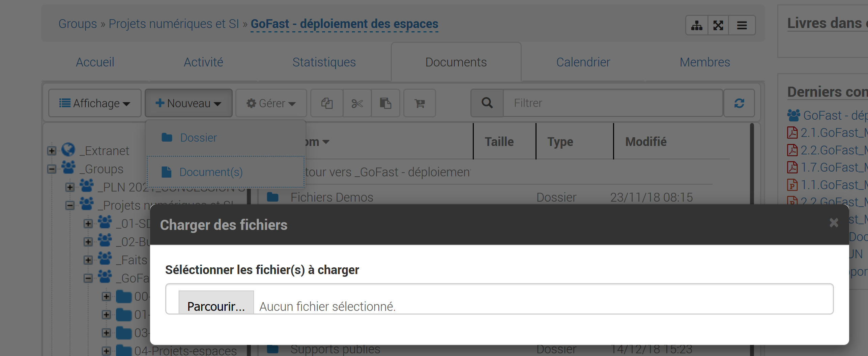Click the scissors cut icon
Image resolution: width=868 pixels, height=356 pixels.
(x=357, y=103)
